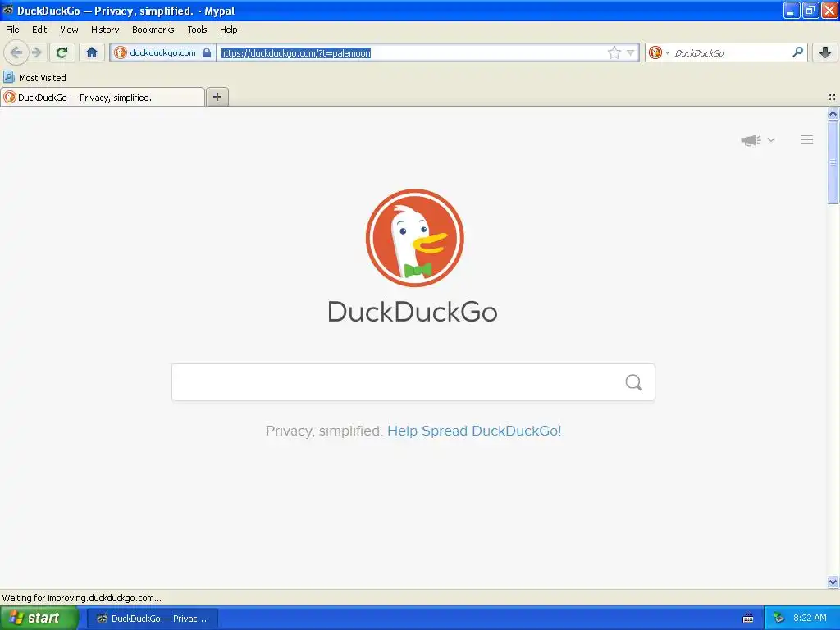Follow the Help Spread DuckDuckGo! link
Screen dimensions: 840x630
474,431
